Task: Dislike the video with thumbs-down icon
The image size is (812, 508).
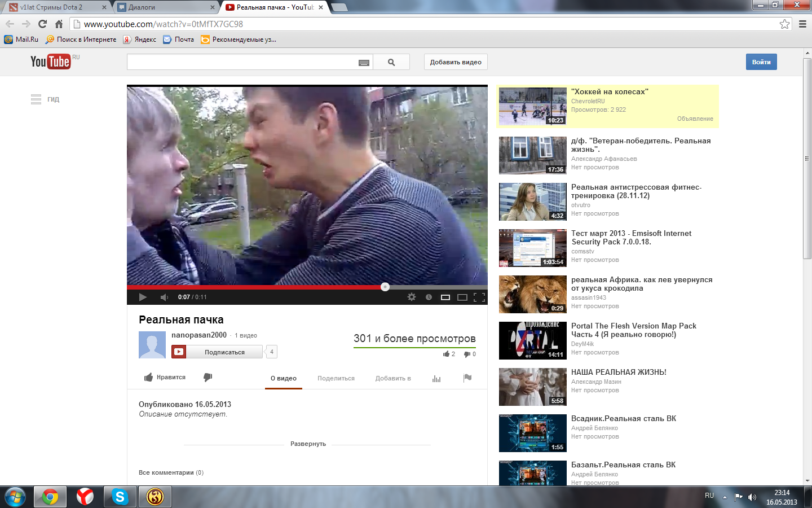Action: (208, 377)
